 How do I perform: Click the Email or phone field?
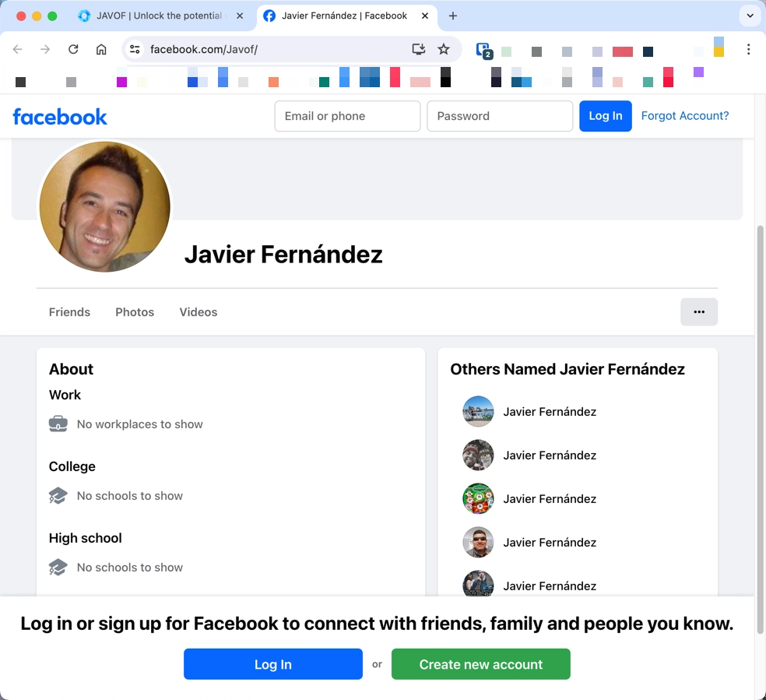click(x=347, y=115)
